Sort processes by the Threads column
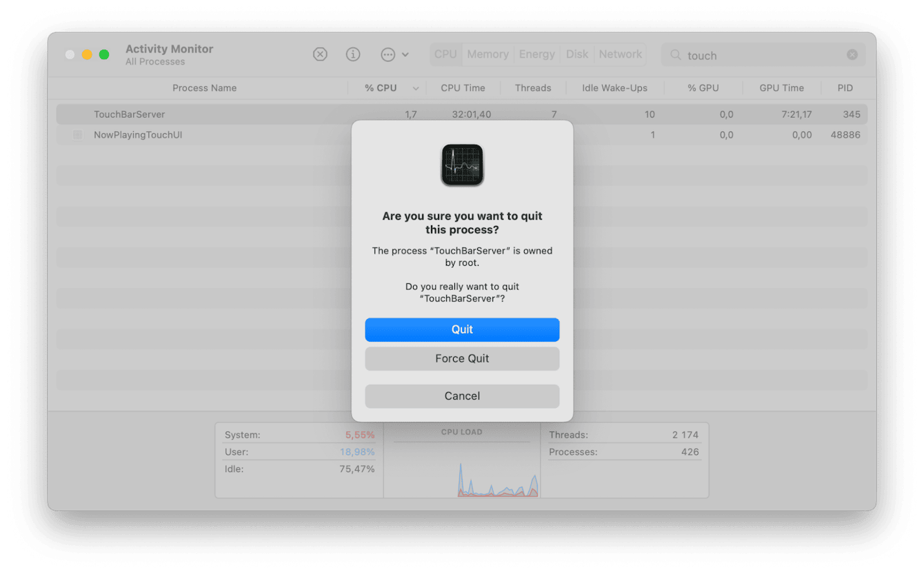Viewport: 924px width, 574px height. point(533,88)
